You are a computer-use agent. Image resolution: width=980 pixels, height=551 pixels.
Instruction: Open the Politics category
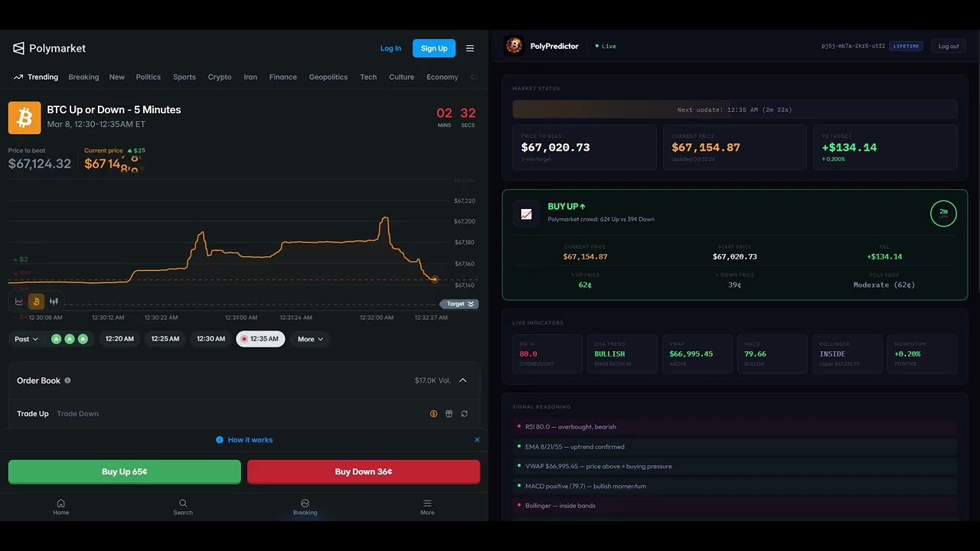[x=149, y=77]
